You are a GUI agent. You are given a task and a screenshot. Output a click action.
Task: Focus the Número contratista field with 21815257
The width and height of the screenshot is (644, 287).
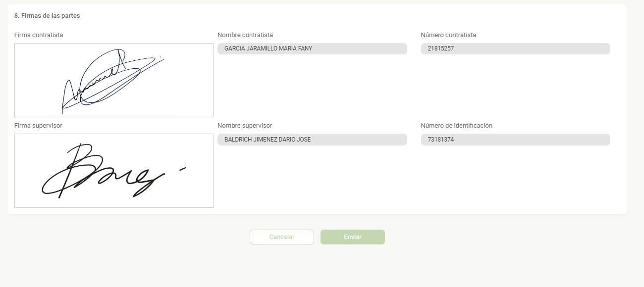[x=515, y=48]
